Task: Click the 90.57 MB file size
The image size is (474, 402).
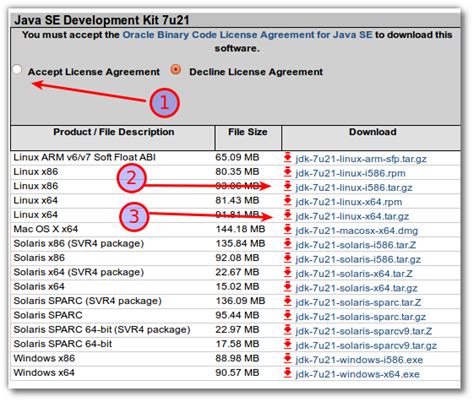Action: pos(237,372)
